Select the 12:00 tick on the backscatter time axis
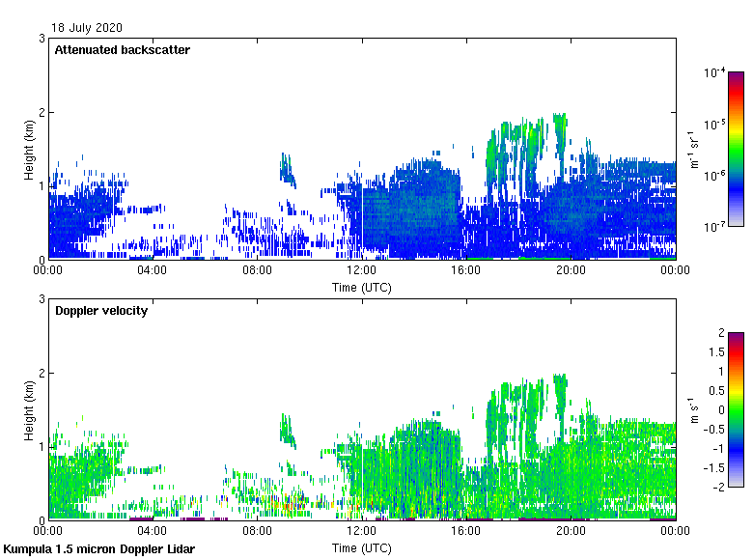The width and height of the screenshot is (753, 560). click(x=362, y=270)
